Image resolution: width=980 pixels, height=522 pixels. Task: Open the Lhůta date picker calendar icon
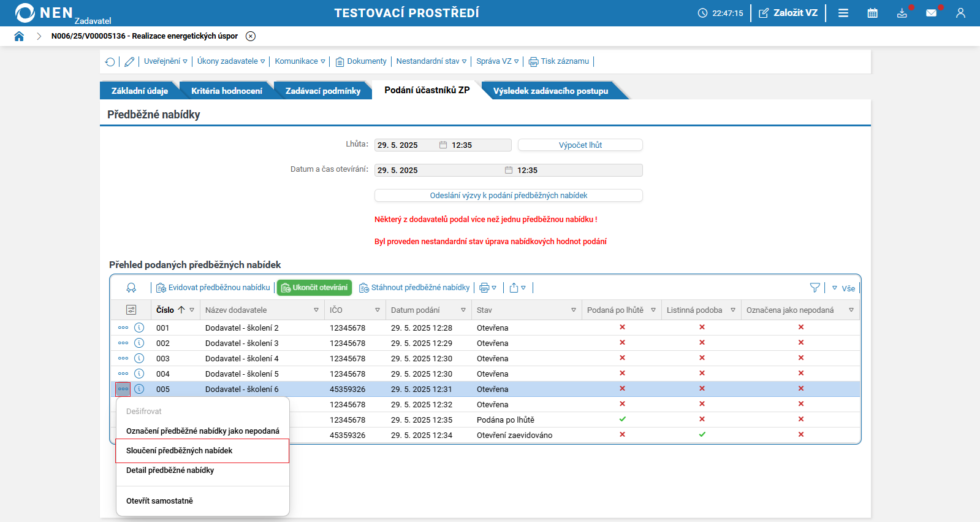443,145
